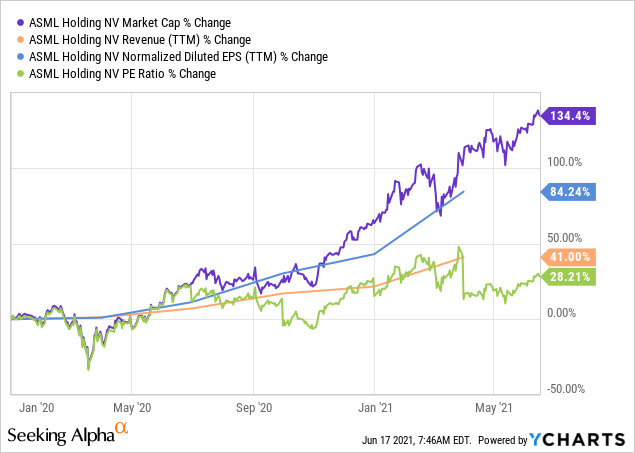This screenshot has height=453, width=635.
Task: Click the May '21 axis label
Action: coord(494,408)
